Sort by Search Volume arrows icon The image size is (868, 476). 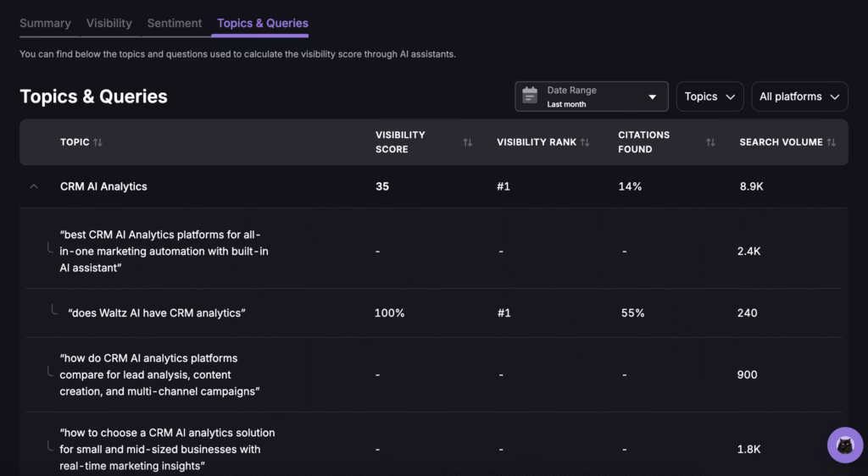[x=832, y=142]
